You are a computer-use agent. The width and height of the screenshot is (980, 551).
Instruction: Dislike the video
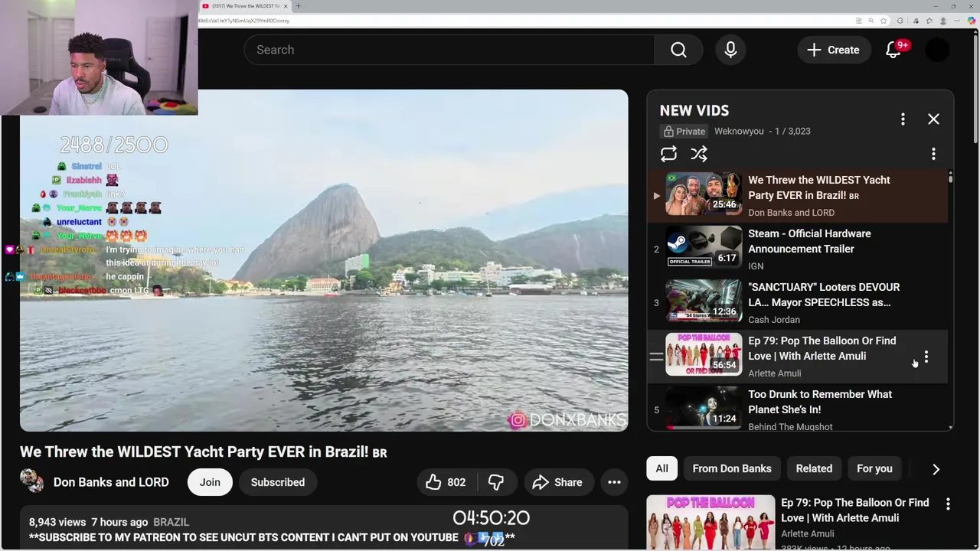496,482
